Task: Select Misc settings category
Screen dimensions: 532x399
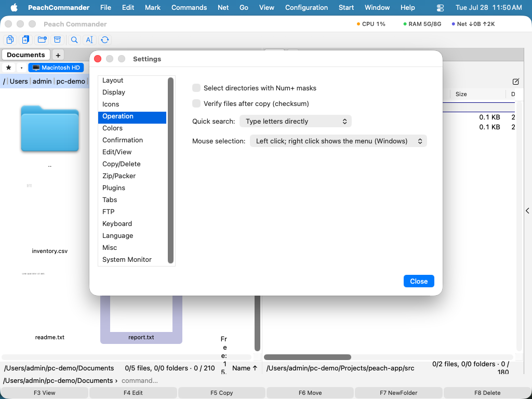Action: [132, 247]
